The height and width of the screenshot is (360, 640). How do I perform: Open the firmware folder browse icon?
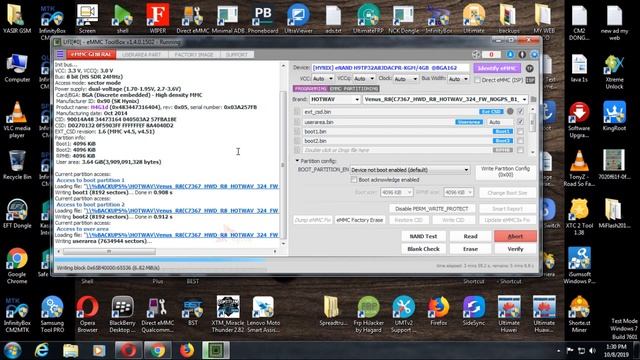pos(533,99)
